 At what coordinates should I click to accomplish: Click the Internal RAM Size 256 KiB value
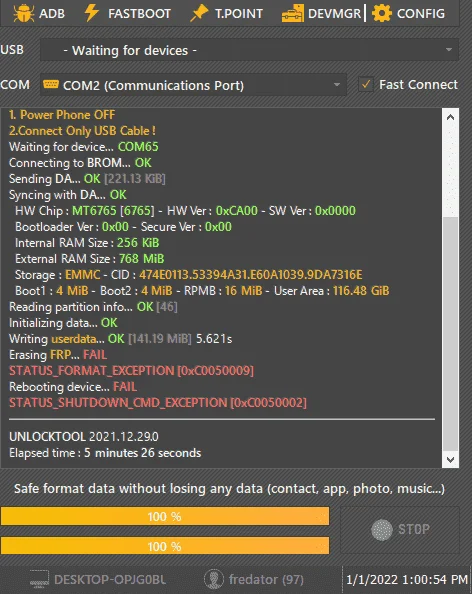[x=138, y=242]
